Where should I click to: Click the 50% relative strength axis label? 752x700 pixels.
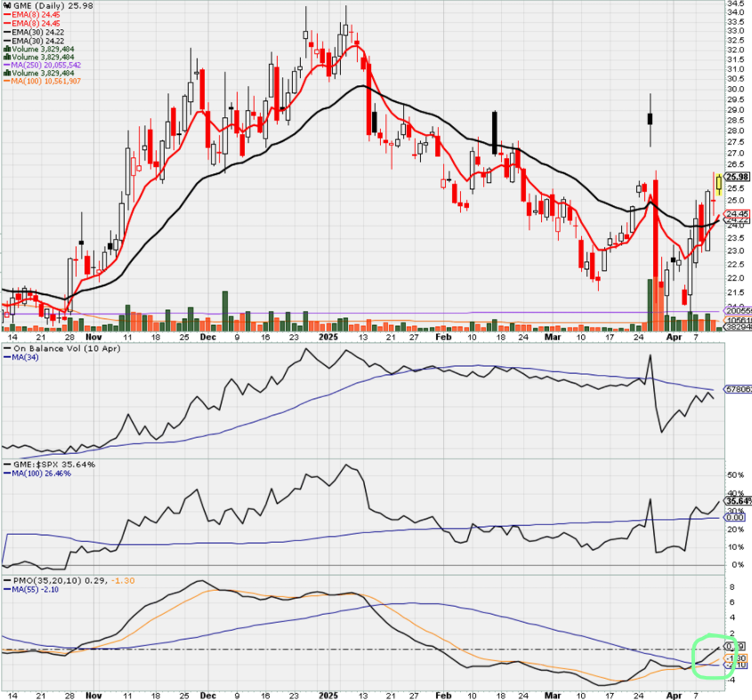tap(736, 475)
